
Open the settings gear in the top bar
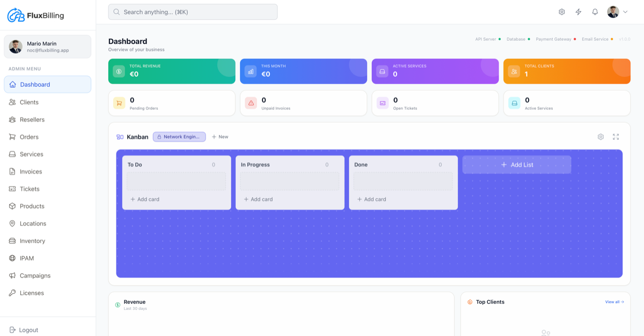pos(561,11)
